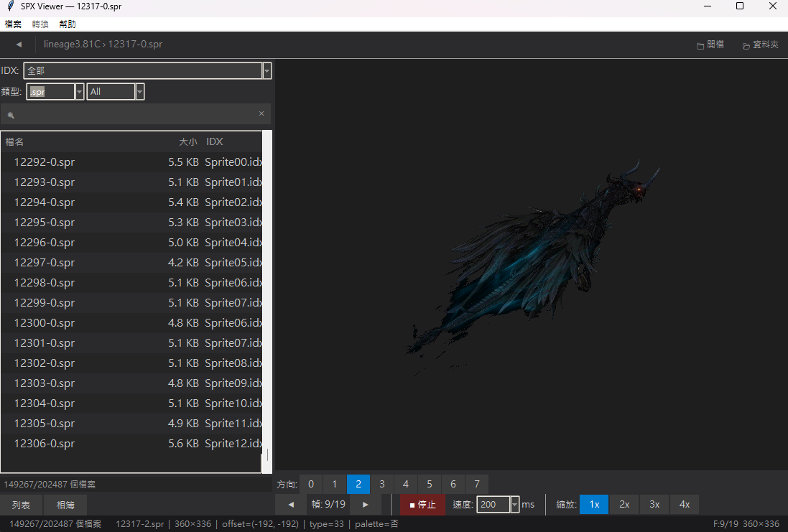Select direction 0
Screen dimensions: 788x532
[311, 485]
